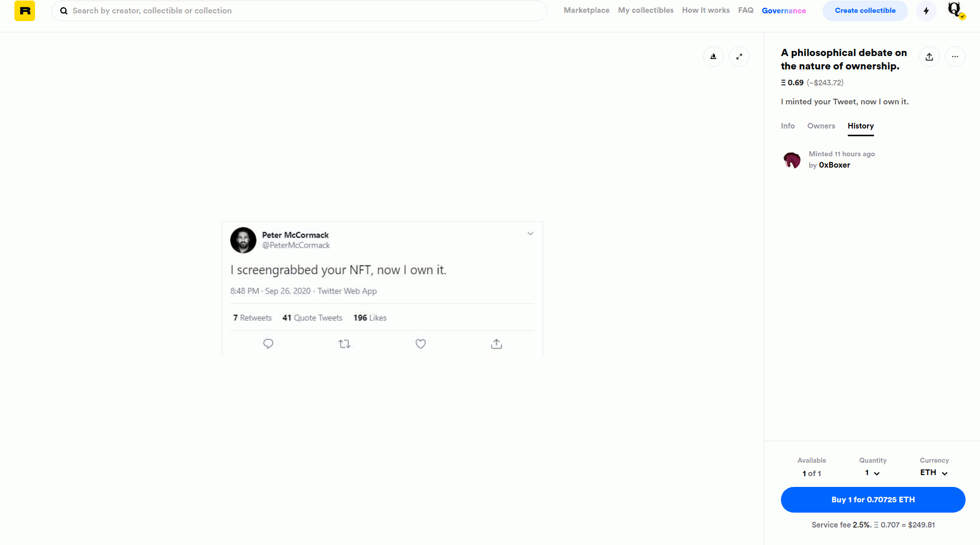Open the 0xBoxer profile link
Image resolution: width=980 pixels, height=545 pixels.
click(x=834, y=165)
